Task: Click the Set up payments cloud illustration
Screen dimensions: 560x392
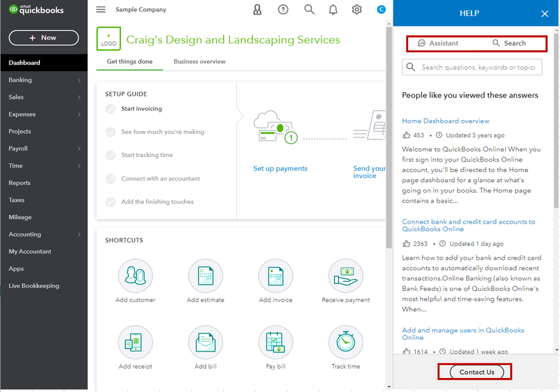Action: (x=275, y=127)
